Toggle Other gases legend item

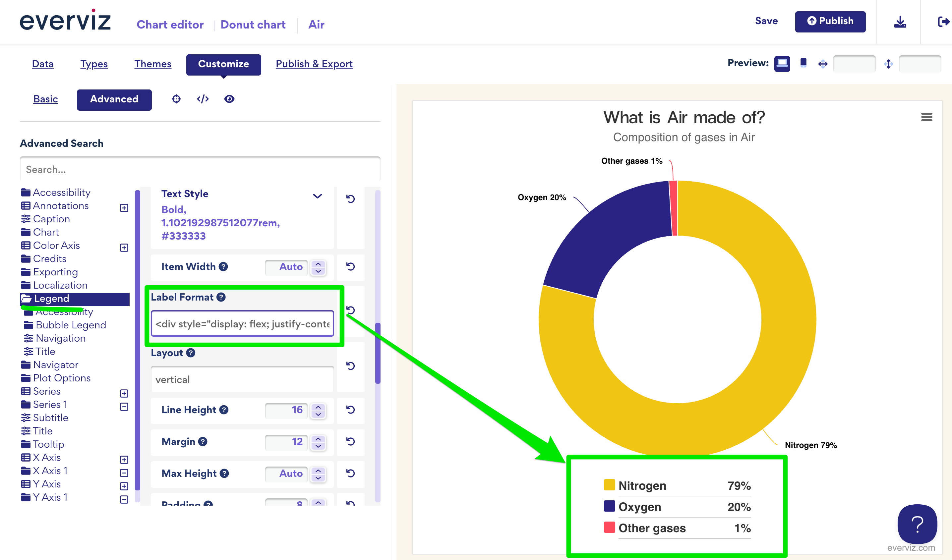point(652,528)
